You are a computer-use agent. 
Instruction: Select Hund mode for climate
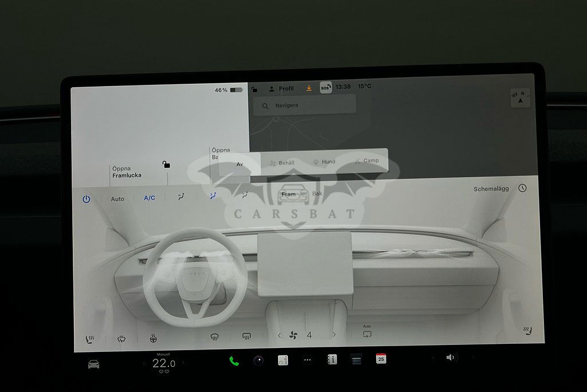coord(324,162)
